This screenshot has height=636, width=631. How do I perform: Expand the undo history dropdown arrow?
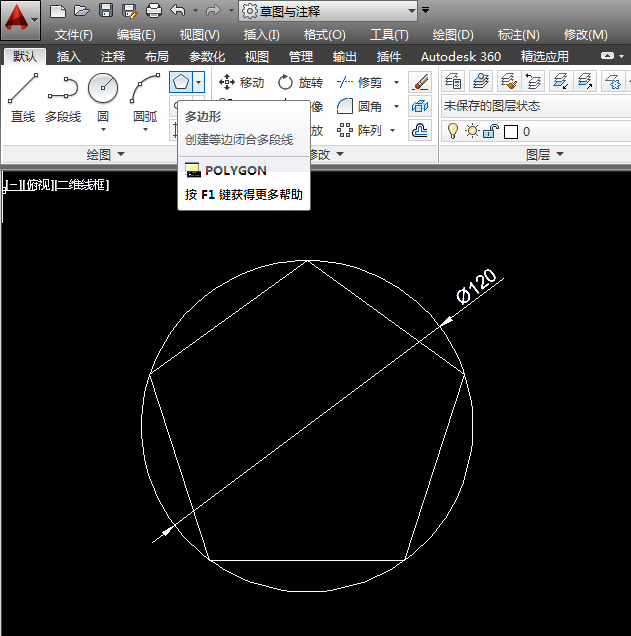click(x=195, y=11)
